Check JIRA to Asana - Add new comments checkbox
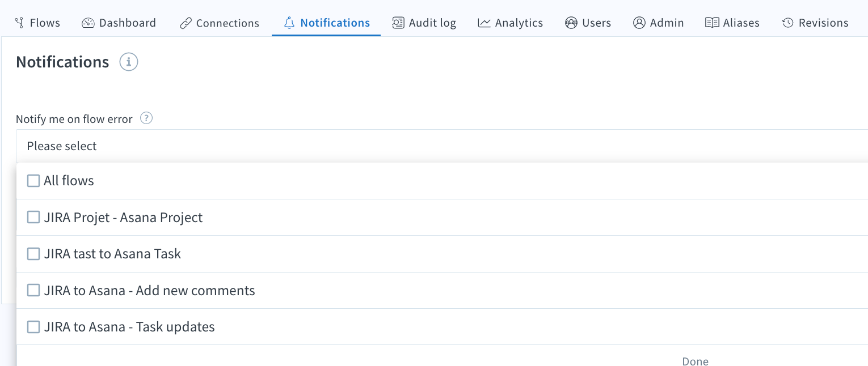 33,290
